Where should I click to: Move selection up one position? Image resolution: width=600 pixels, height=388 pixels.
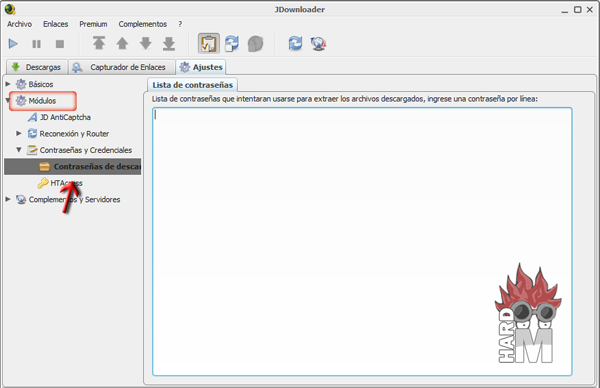pyautogui.click(x=122, y=43)
